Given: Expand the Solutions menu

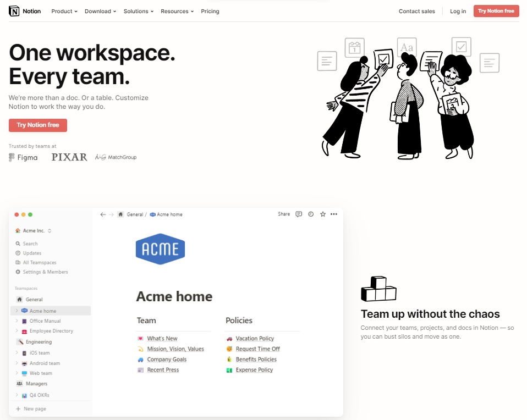Looking at the screenshot, I should pyautogui.click(x=139, y=11).
